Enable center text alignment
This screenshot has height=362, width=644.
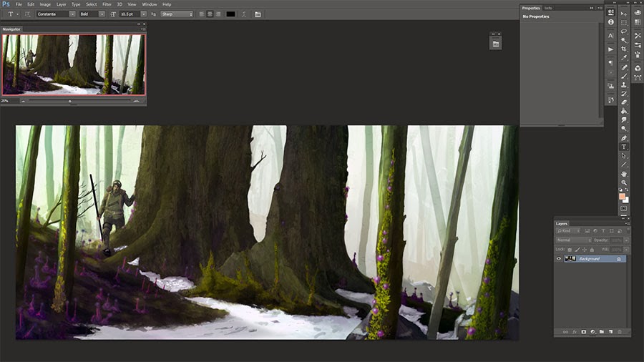[x=210, y=14]
